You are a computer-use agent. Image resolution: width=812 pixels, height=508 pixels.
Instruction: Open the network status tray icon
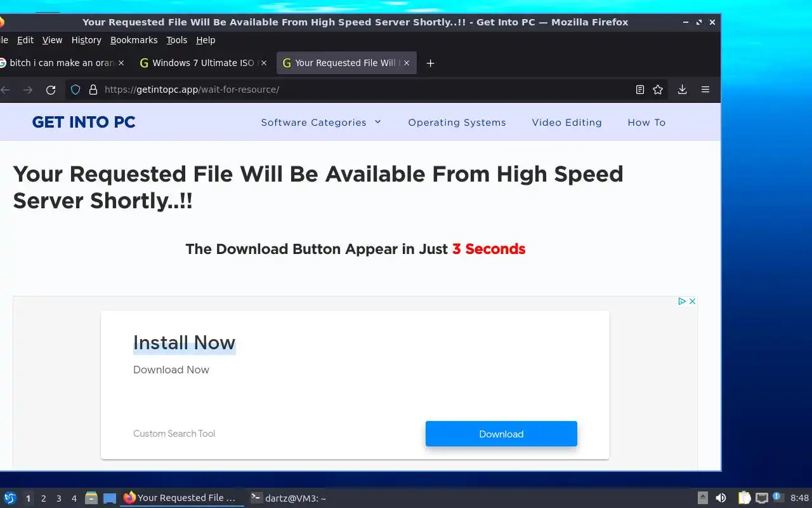[762, 498]
